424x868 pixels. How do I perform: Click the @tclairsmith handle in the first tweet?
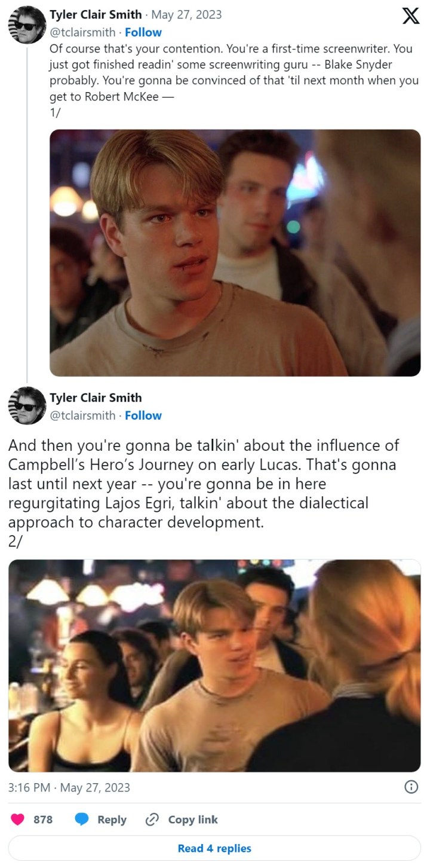[x=85, y=33]
